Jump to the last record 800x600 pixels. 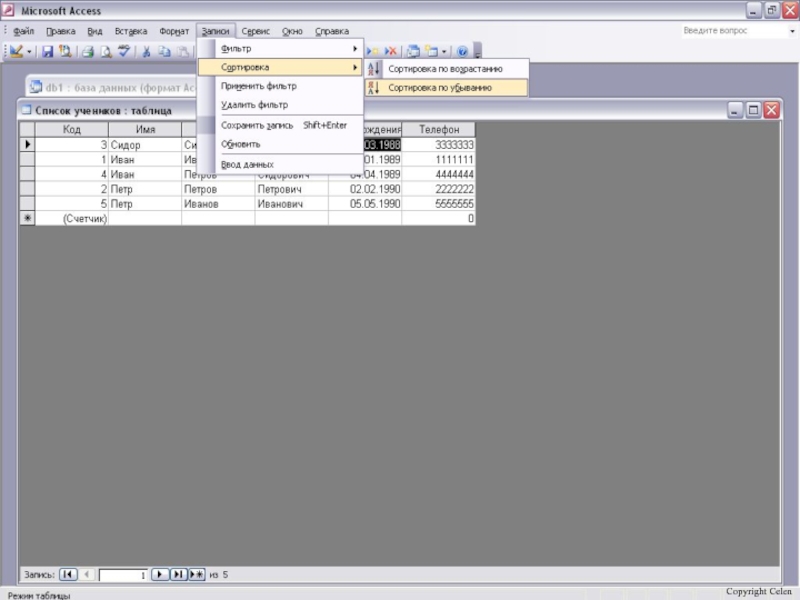pyautogui.click(x=178, y=575)
